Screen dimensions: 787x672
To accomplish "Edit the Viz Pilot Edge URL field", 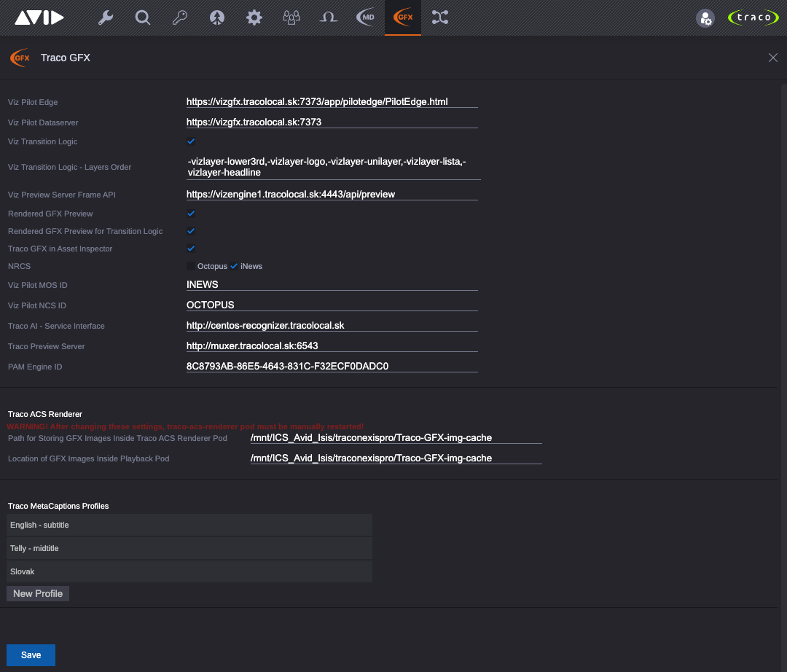I will pyautogui.click(x=332, y=102).
